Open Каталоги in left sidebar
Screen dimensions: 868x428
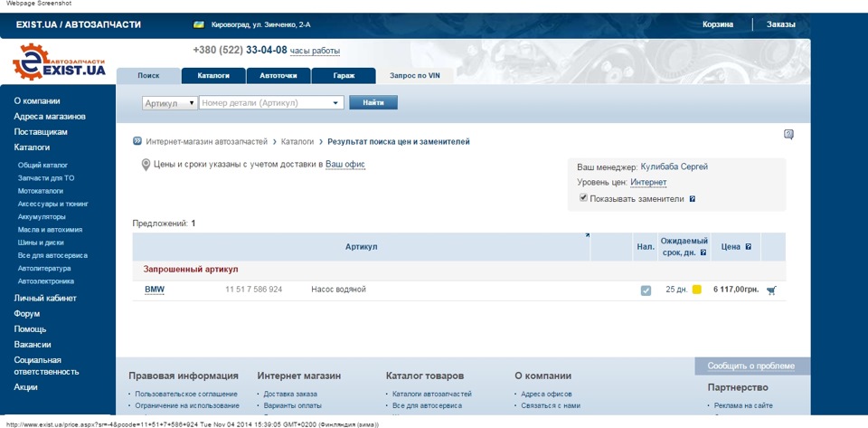point(32,147)
